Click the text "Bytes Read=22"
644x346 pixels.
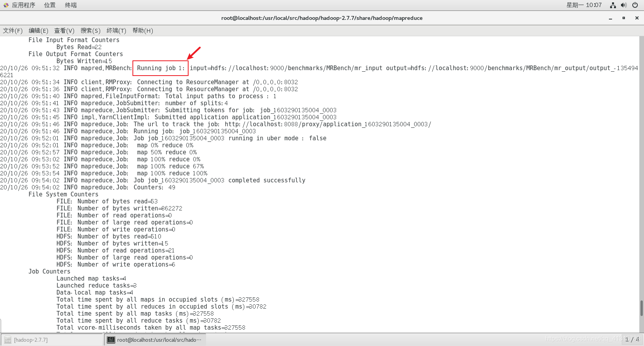(x=79, y=47)
